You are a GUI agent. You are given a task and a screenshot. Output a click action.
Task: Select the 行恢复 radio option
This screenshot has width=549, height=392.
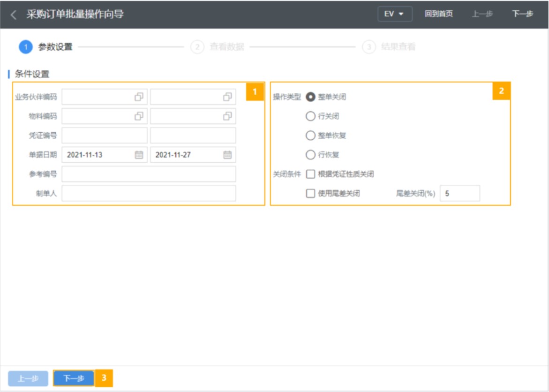point(310,155)
